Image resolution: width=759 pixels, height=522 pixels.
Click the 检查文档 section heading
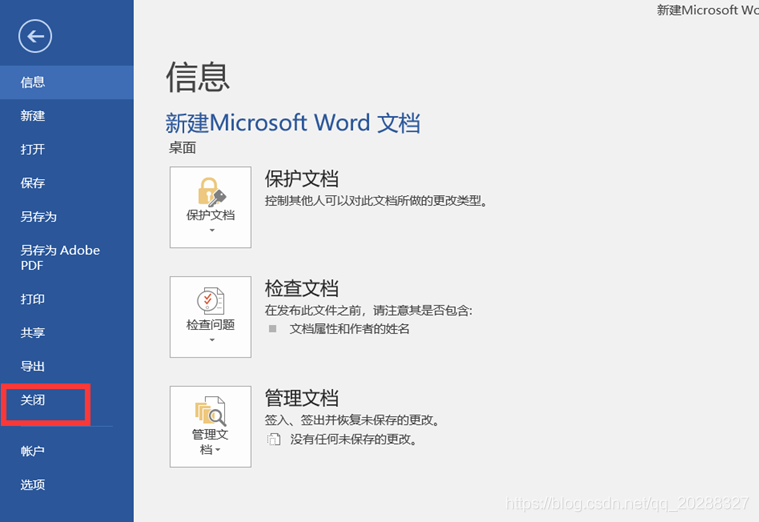pyautogui.click(x=302, y=289)
